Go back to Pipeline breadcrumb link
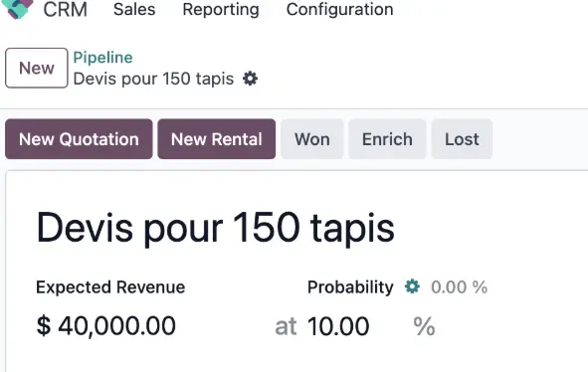588x372 pixels. coord(102,58)
